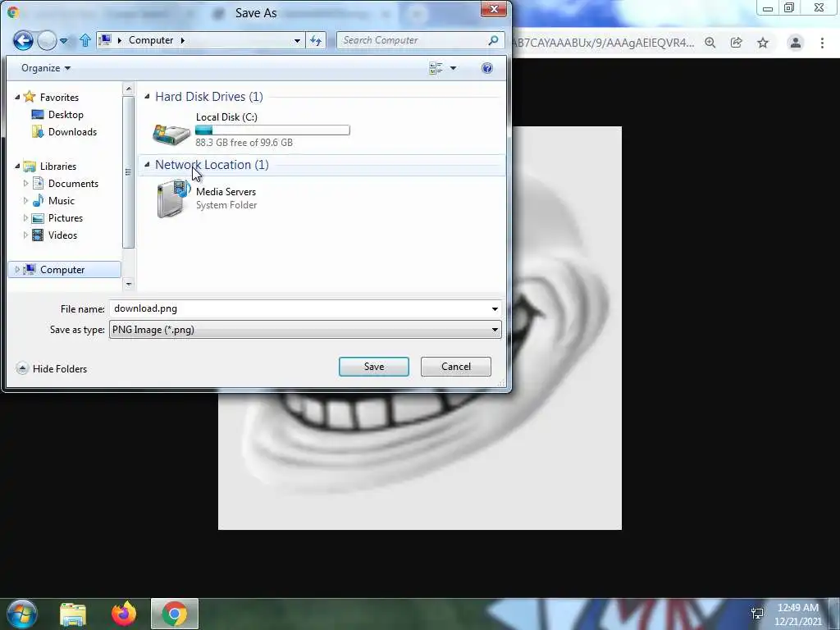
Task: Select the Music library
Action: [x=61, y=200]
